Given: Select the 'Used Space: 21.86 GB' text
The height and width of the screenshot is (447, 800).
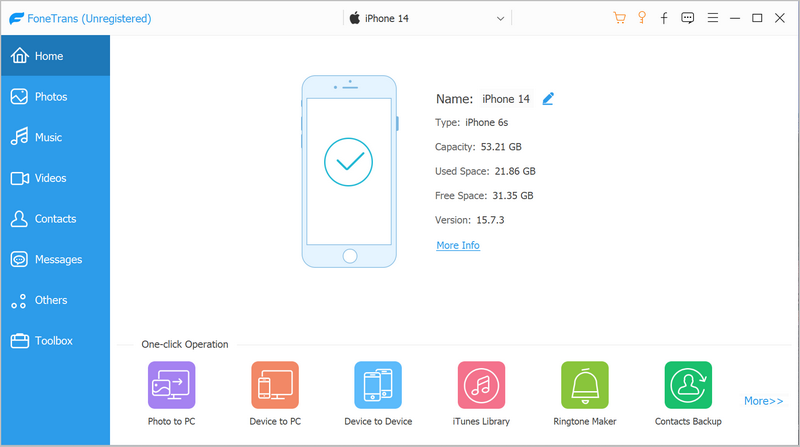Looking at the screenshot, I should click(x=485, y=171).
